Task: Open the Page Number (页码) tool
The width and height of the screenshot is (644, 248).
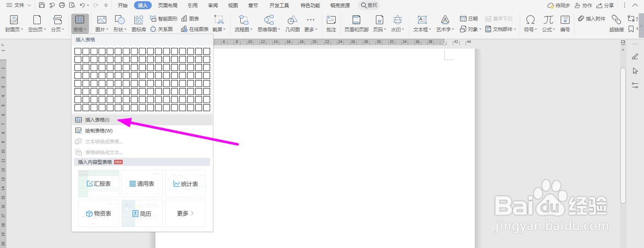Action: click(379, 24)
